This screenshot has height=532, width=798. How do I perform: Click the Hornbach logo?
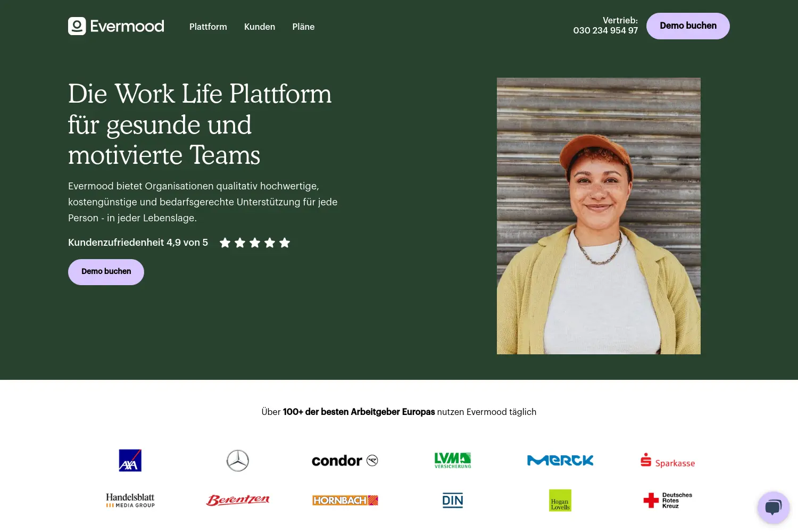345,501
